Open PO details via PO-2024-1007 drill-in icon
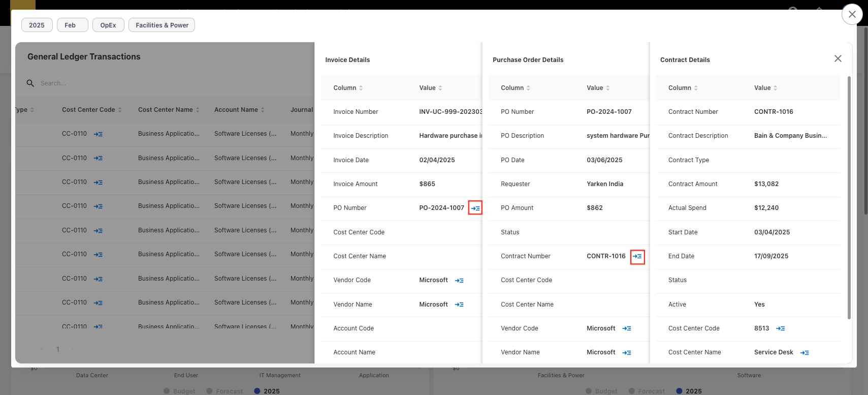Image resolution: width=868 pixels, height=395 pixels. click(475, 208)
